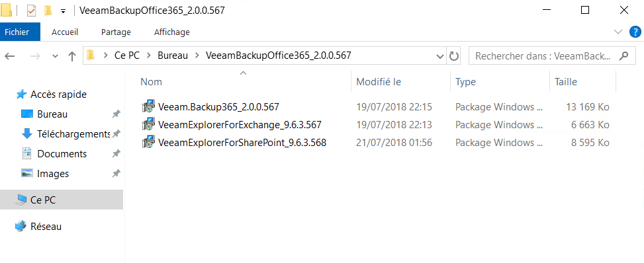Click in the Rechercher search box

point(544,56)
